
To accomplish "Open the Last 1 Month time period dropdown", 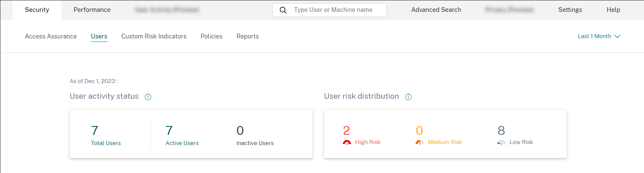I will 599,36.
